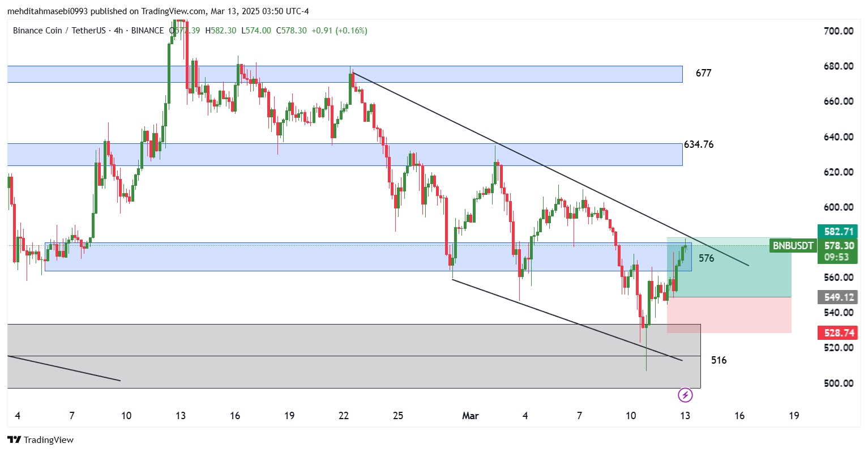Image resolution: width=868 pixels, height=452 pixels.
Task: Click the 677 resistance level label
Action: click(703, 73)
